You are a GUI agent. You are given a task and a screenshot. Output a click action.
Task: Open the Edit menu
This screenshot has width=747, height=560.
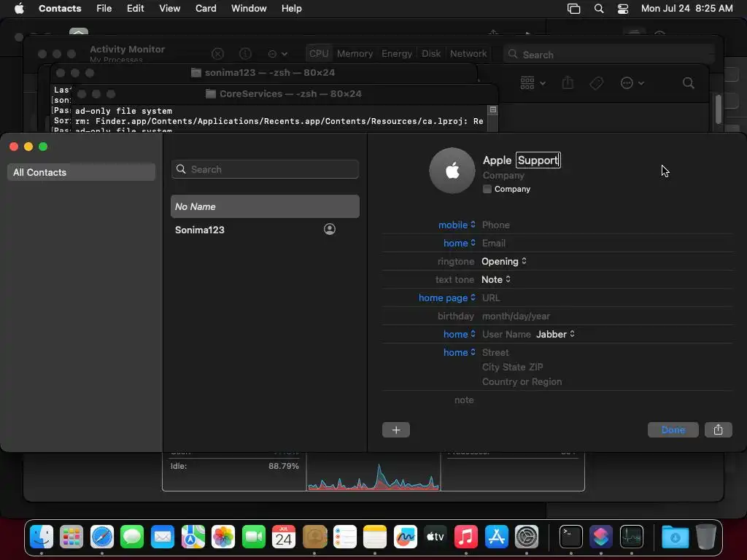(135, 9)
